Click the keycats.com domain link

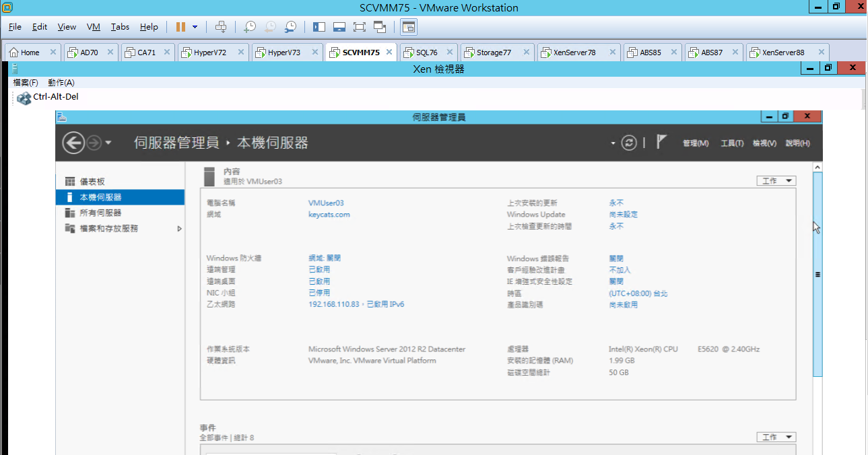click(329, 215)
